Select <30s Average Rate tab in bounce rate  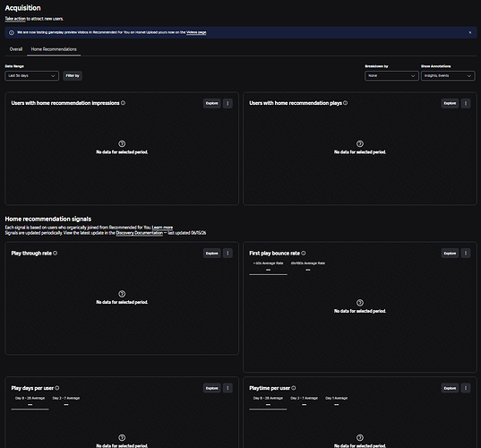coord(268,266)
